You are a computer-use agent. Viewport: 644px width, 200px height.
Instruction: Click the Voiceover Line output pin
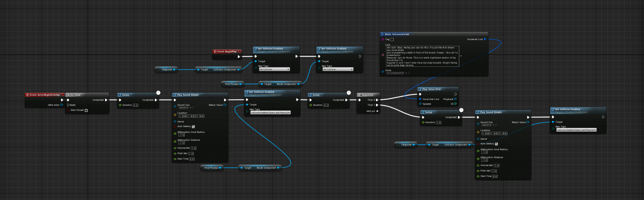485,39
